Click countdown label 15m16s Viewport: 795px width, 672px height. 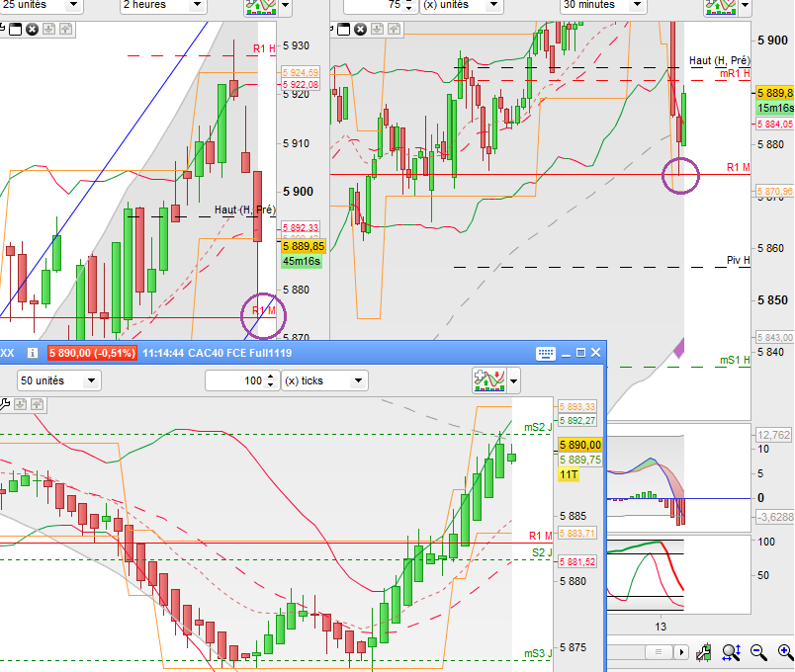coord(774,108)
